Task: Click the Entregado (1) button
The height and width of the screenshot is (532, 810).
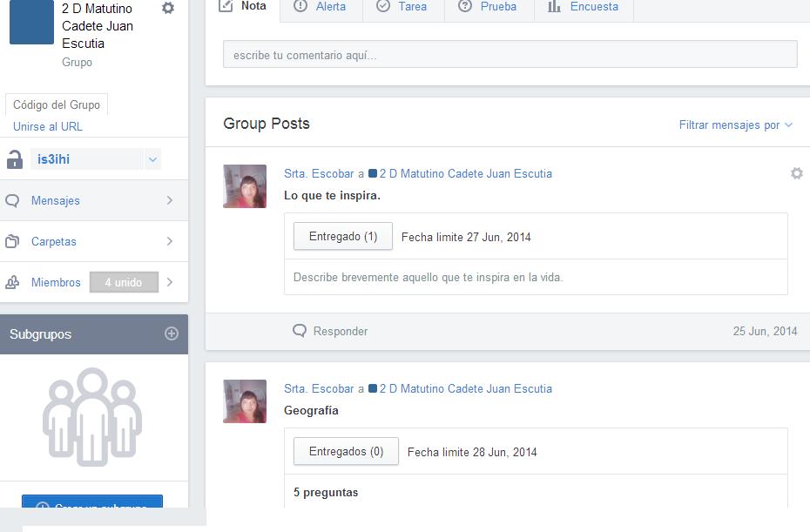Action: coord(342,237)
